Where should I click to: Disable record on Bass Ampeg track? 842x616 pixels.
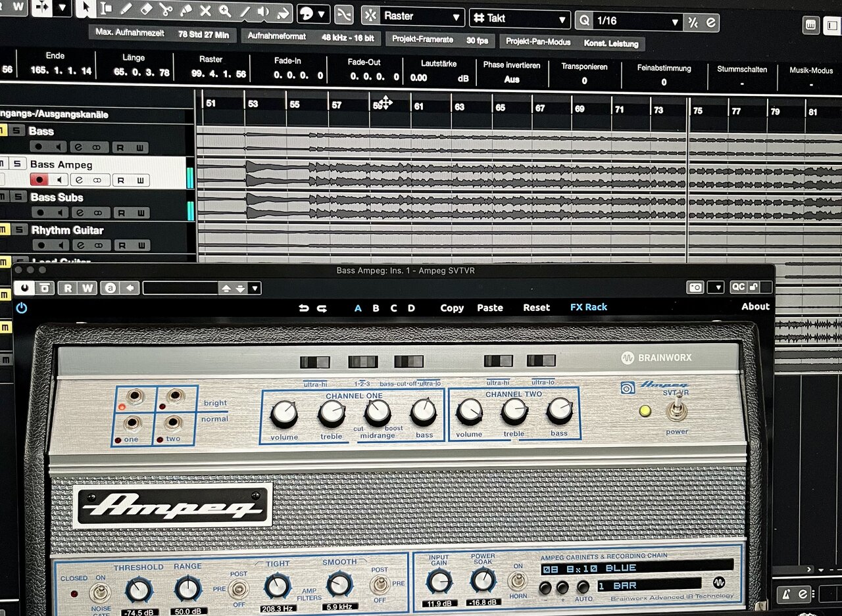[39, 179]
